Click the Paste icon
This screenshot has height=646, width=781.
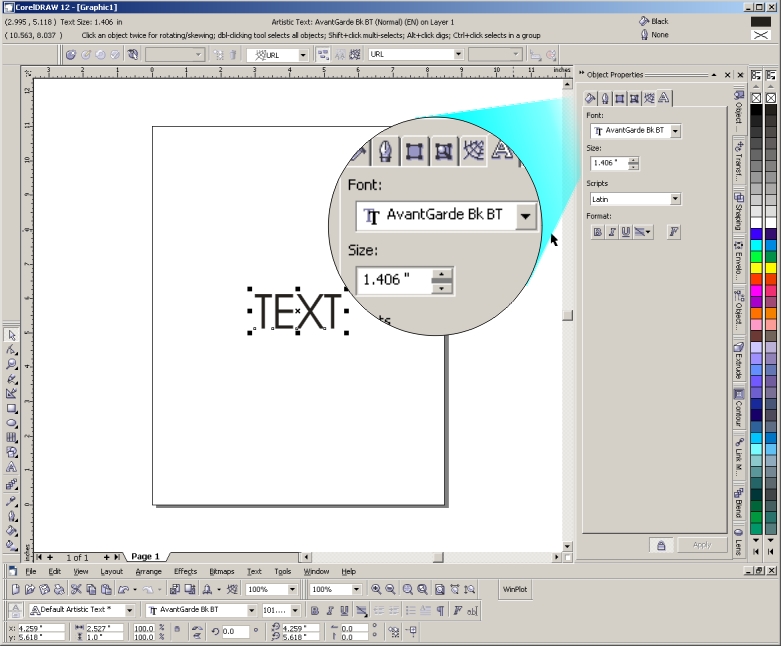[106, 590]
